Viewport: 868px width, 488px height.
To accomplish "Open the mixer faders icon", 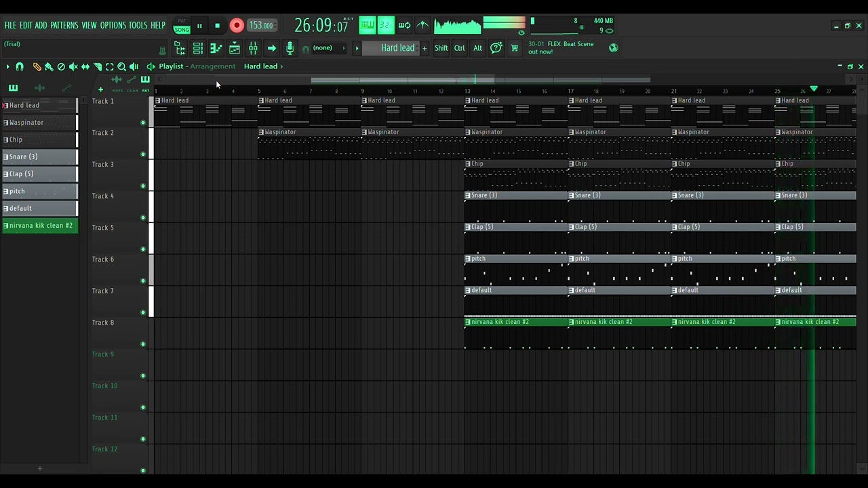I will [x=253, y=48].
